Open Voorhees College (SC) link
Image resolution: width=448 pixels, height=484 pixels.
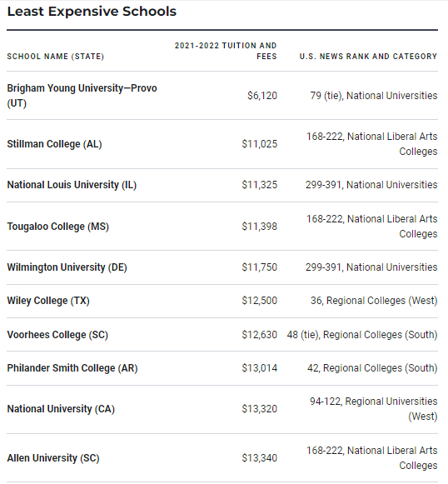(57, 335)
